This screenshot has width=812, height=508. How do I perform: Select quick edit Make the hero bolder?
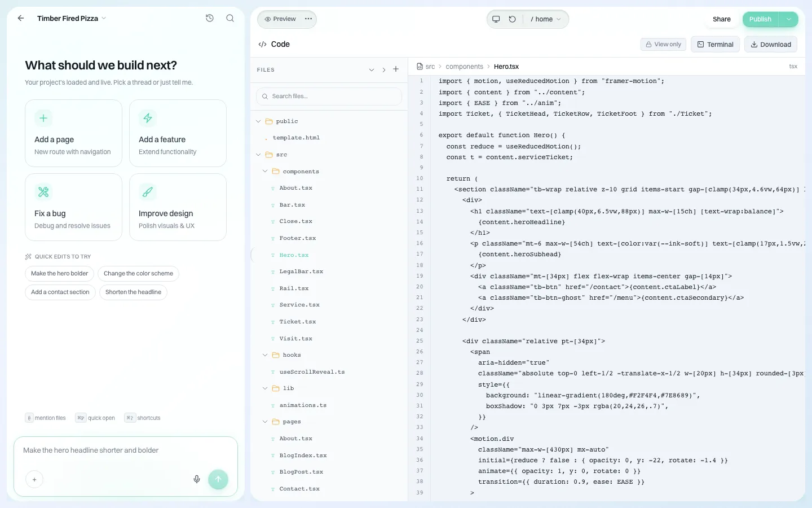pos(60,274)
